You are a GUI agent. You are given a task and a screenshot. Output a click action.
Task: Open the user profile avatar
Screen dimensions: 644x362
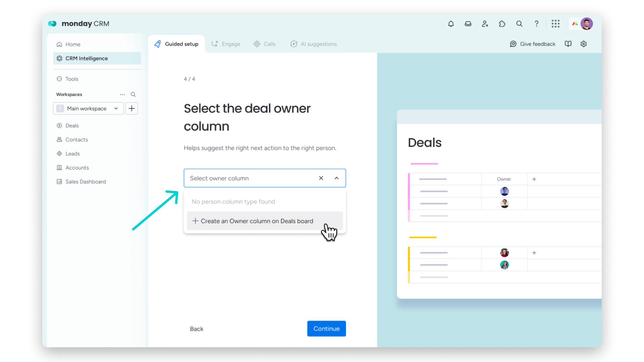[x=587, y=24]
